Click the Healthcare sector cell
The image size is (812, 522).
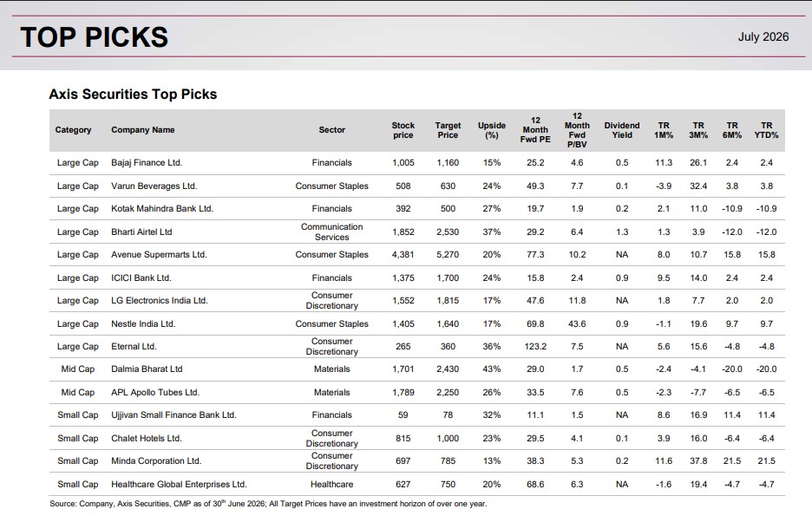(x=332, y=485)
